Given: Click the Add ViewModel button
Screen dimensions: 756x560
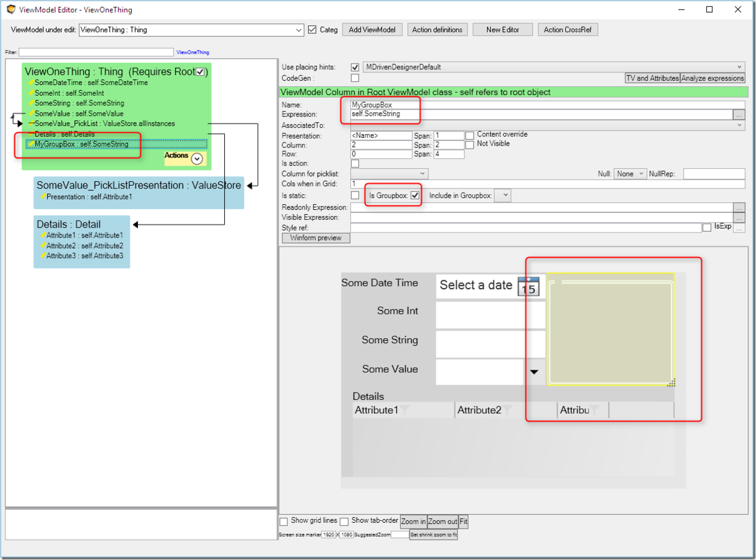Looking at the screenshot, I should [x=372, y=30].
